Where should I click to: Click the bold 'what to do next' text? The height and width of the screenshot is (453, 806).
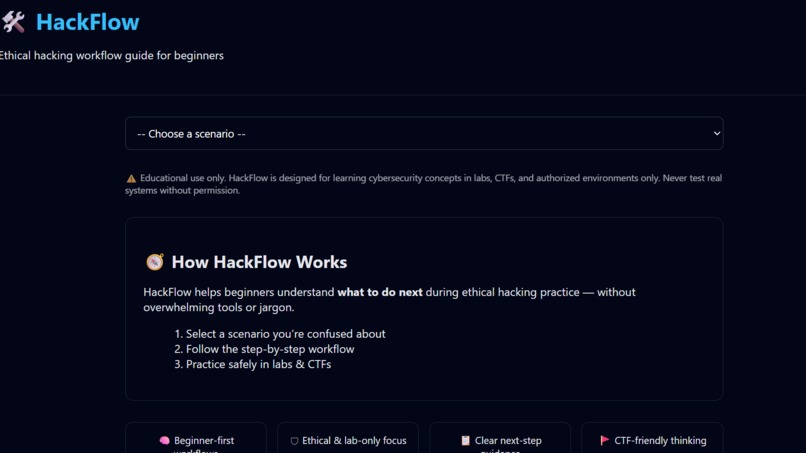(380, 292)
